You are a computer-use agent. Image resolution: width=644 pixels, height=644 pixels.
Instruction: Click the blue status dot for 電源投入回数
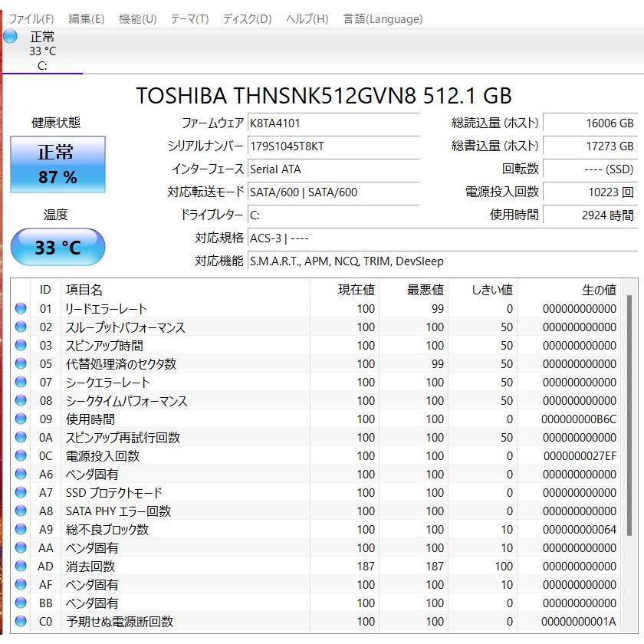tap(21, 455)
